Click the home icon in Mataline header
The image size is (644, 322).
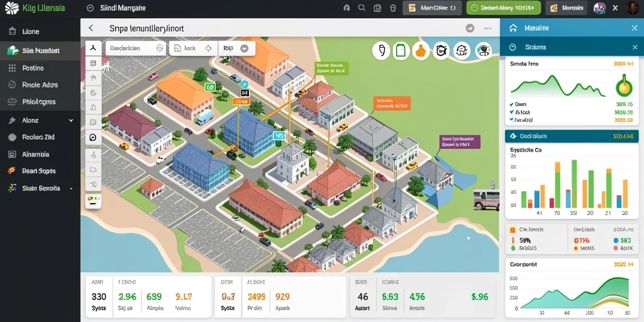click(513, 28)
